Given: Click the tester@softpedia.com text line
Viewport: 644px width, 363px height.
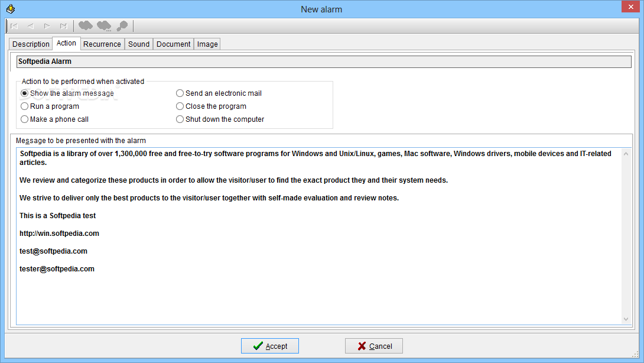Looking at the screenshot, I should click(57, 269).
